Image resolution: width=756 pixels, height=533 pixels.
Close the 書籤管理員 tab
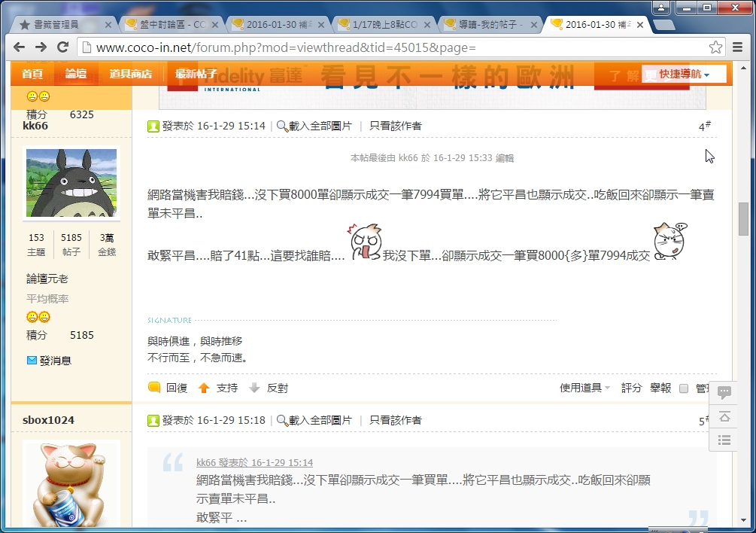click(x=108, y=25)
